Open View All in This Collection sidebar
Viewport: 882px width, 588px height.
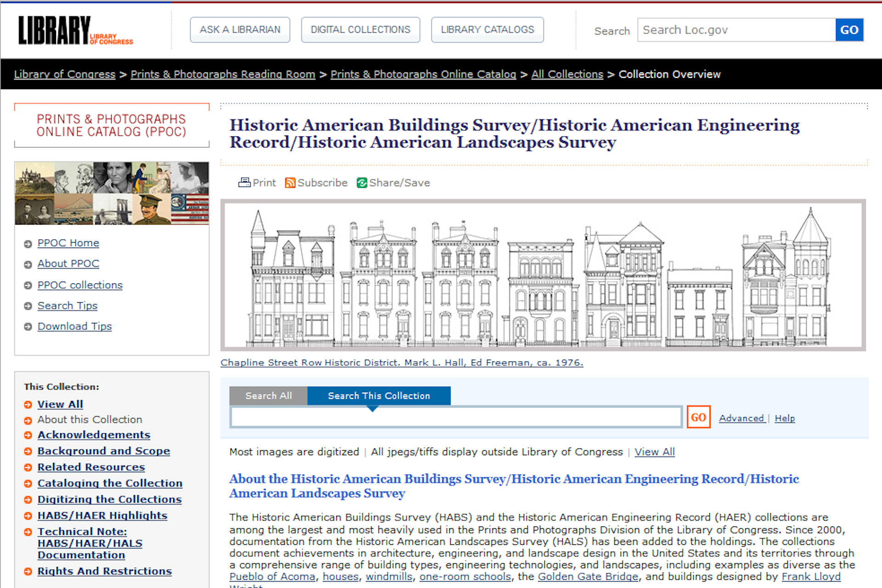[60, 404]
